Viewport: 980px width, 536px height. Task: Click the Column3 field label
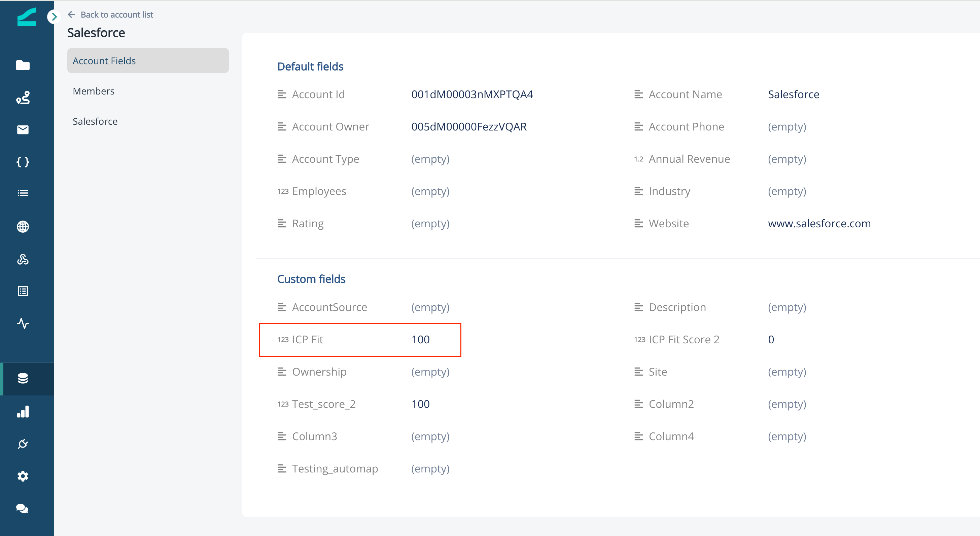point(315,436)
